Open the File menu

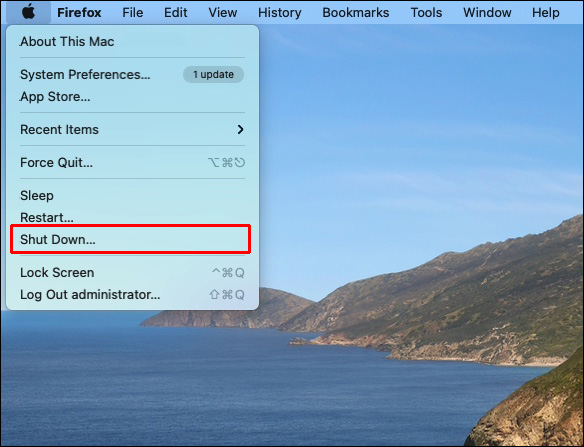tap(133, 12)
